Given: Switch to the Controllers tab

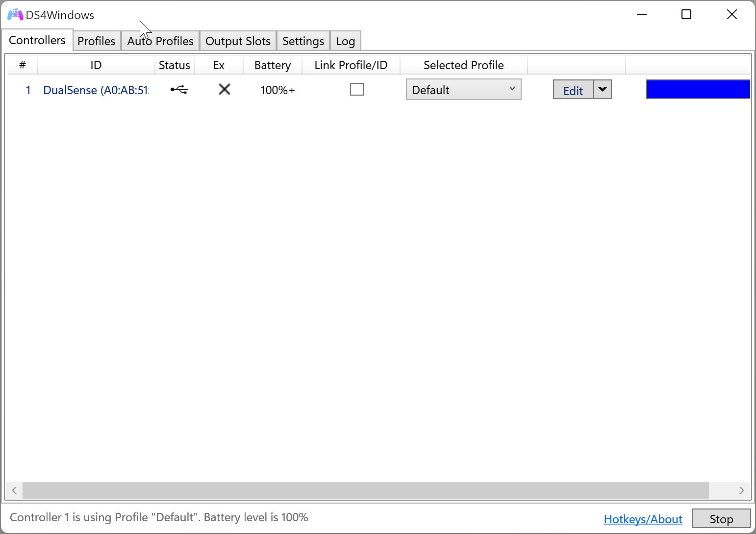Looking at the screenshot, I should click(x=37, y=40).
